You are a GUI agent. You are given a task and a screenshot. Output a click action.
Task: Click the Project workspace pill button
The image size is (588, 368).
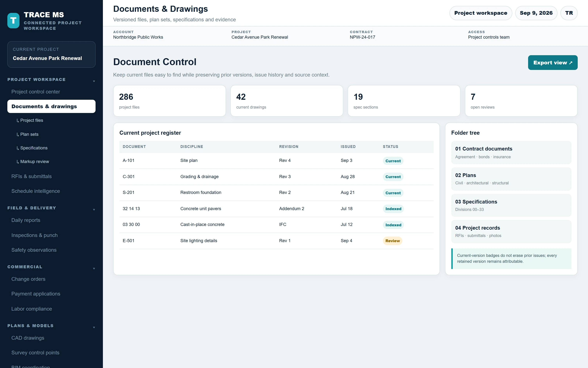[x=481, y=13]
